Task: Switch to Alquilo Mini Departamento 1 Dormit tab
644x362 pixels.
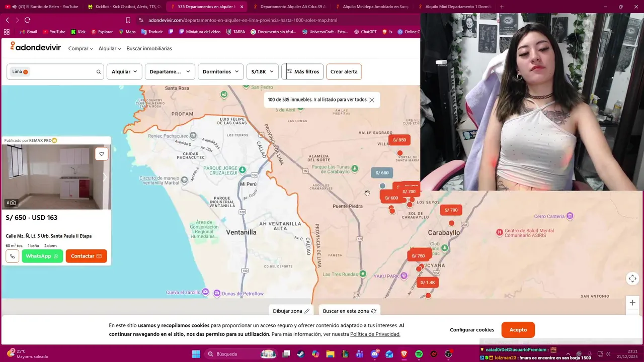Action: click(x=454, y=7)
